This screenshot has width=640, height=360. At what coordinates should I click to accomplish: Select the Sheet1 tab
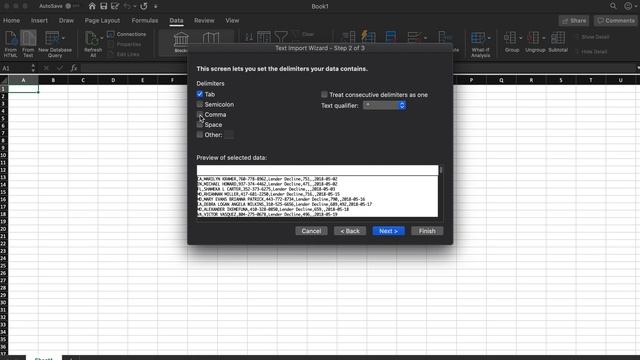(x=44, y=358)
